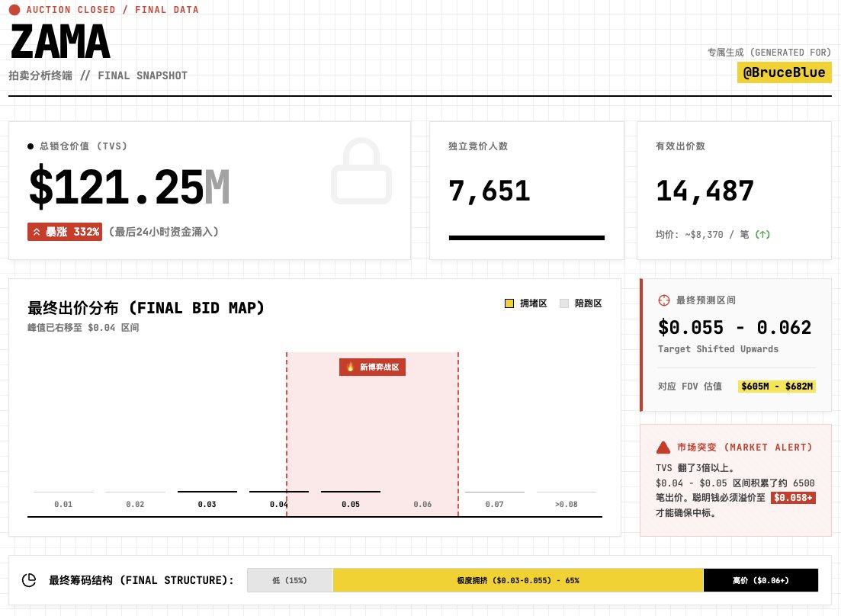
Task: Click the 市场突变 (MARKET ALERT) heading
Action: [x=744, y=447]
